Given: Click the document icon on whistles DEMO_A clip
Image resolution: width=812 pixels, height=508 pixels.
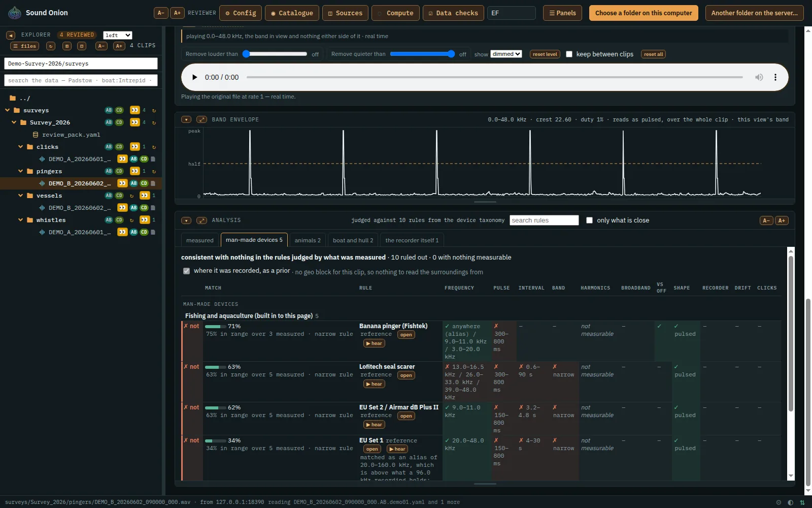Looking at the screenshot, I should coord(153,232).
